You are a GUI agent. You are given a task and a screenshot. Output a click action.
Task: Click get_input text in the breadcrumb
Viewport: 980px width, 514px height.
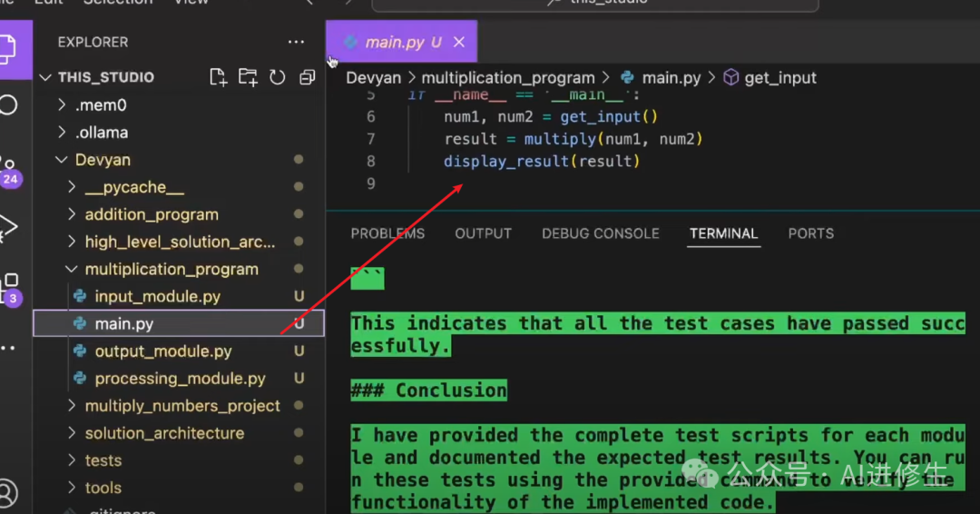780,77
